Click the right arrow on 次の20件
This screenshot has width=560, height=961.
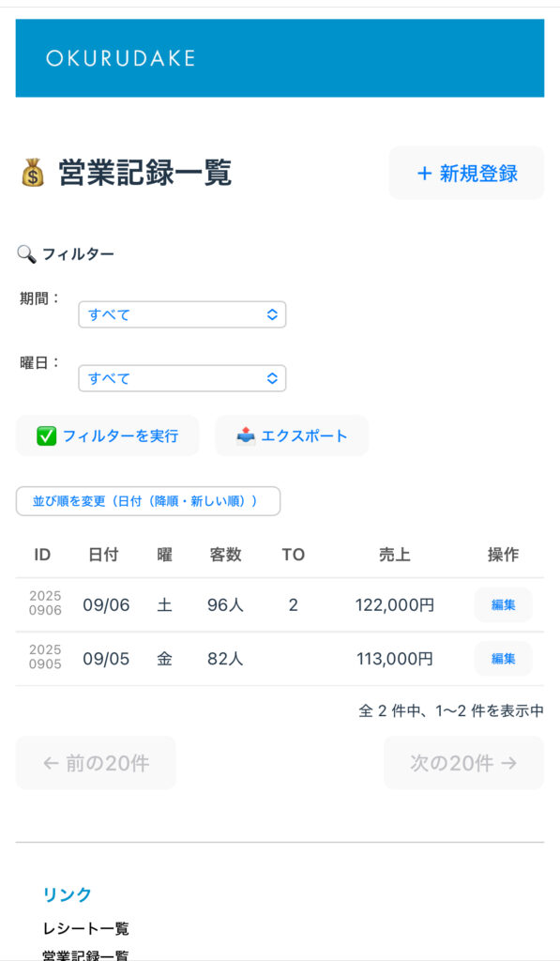pyautogui.click(x=508, y=763)
